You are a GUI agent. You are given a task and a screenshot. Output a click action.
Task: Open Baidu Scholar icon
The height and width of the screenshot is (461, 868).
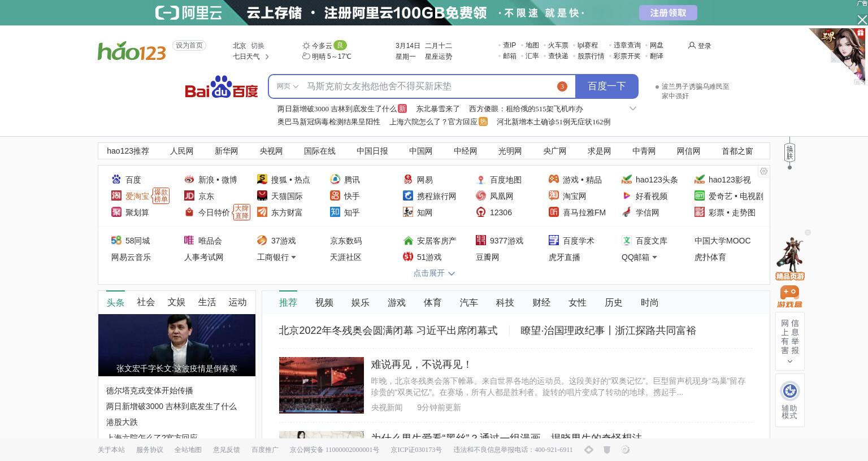554,241
